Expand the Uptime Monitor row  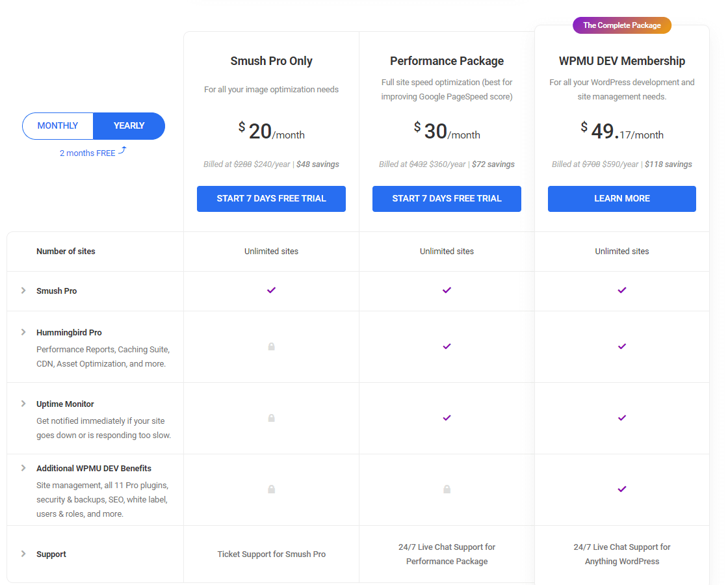coord(23,404)
